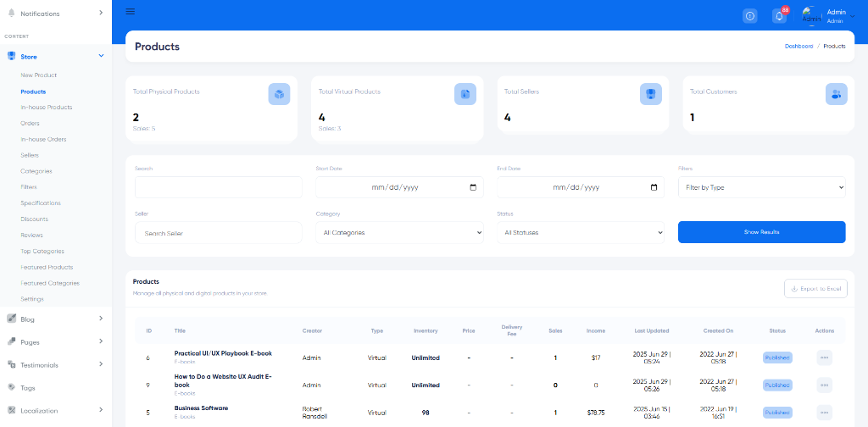Open Discounts sidebar item
Image resolution: width=868 pixels, height=427 pixels.
(34, 219)
